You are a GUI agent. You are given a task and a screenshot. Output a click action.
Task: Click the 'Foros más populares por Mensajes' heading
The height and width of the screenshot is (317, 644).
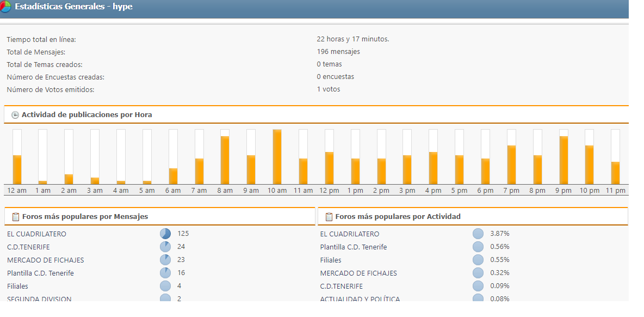(x=85, y=217)
